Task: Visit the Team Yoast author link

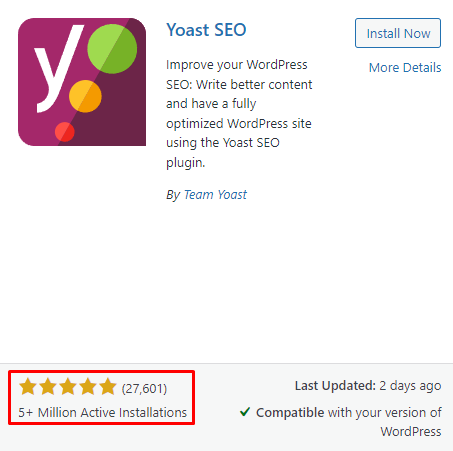Action: click(x=215, y=194)
